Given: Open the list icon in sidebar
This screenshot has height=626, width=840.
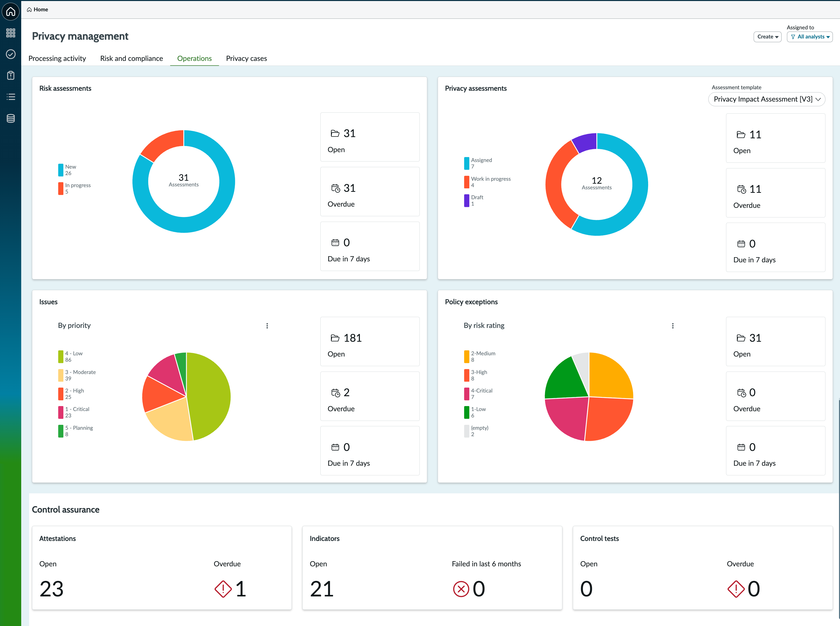Looking at the screenshot, I should (x=11, y=97).
